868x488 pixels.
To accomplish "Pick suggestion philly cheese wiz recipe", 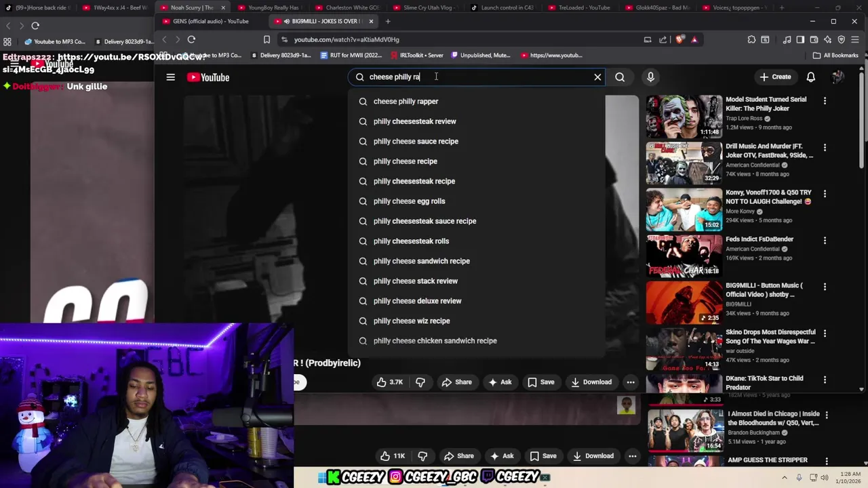I will [x=476, y=321].
